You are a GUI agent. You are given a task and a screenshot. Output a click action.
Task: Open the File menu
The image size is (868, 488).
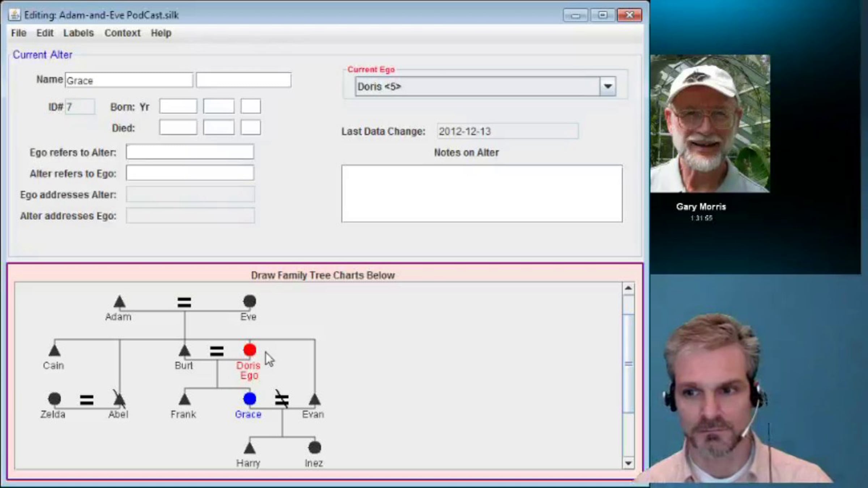(18, 33)
